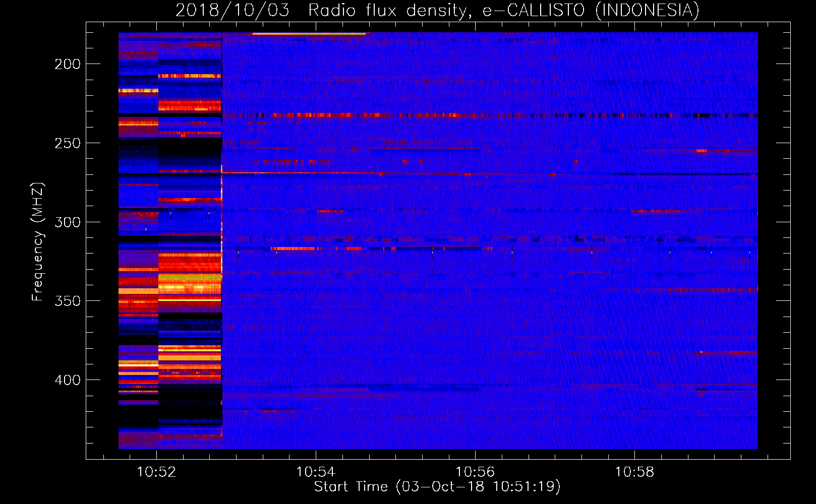The image size is (816, 504).
Task: Click the 200 frequency tick label
Action: [68, 64]
